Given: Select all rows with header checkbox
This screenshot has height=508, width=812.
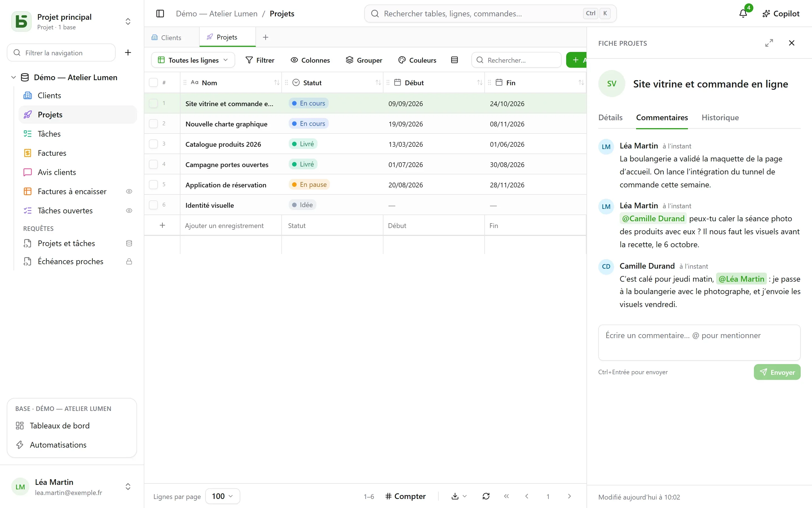Looking at the screenshot, I should (x=153, y=83).
